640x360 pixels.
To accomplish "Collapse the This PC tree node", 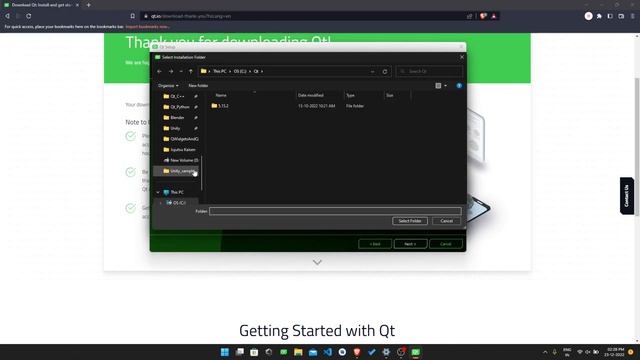I will 158,192.
